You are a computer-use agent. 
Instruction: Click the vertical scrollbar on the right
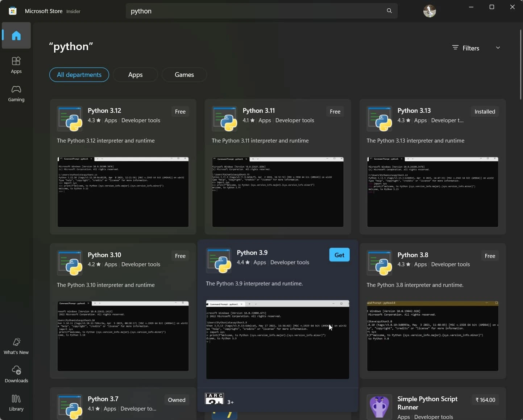pyautogui.click(x=521, y=65)
